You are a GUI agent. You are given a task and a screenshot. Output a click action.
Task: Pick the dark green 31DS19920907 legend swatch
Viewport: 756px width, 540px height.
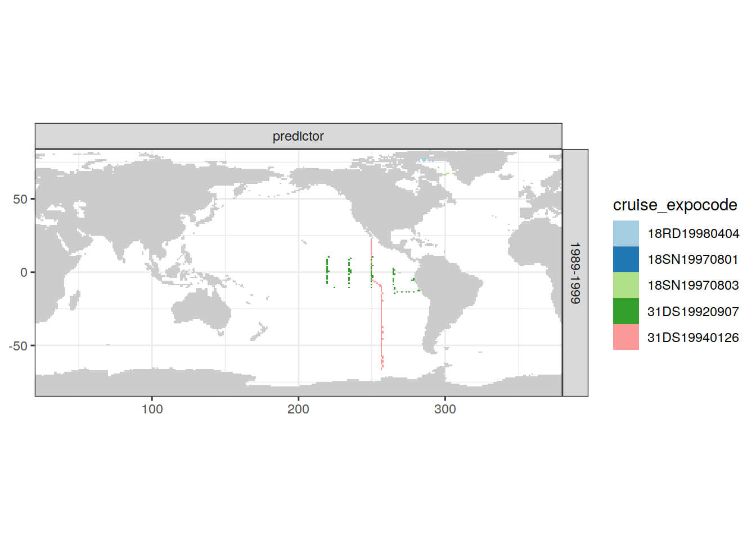coord(625,311)
